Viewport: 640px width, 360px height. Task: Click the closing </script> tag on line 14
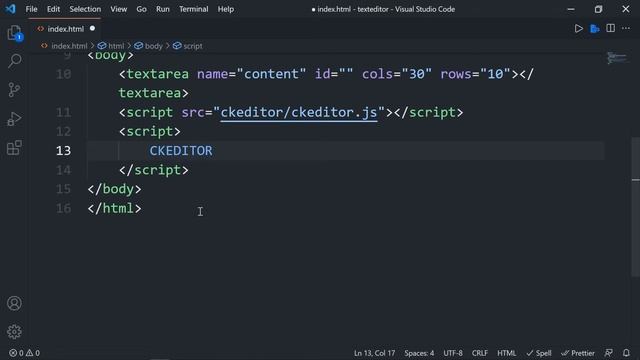click(x=153, y=170)
